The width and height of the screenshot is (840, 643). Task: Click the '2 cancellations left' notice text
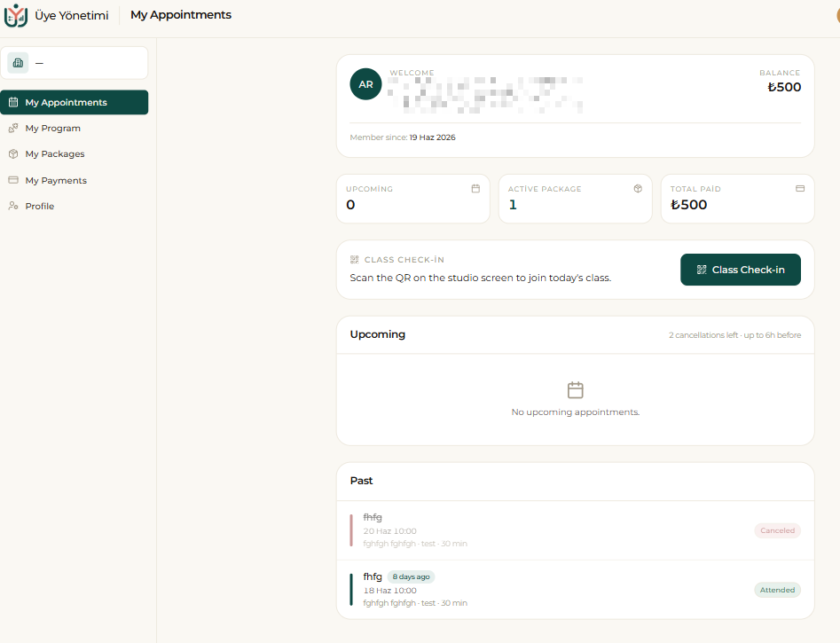735,335
